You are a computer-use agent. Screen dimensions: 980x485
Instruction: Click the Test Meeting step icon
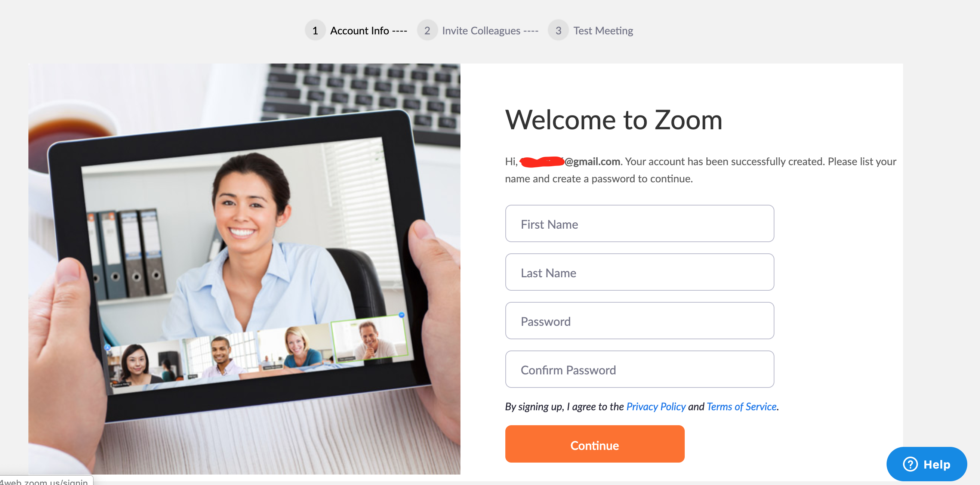pos(558,30)
